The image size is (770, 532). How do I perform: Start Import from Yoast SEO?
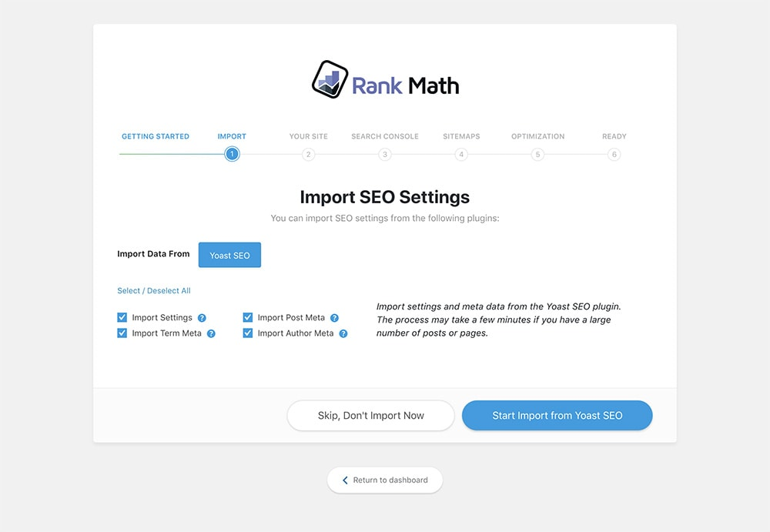[557, 416]
